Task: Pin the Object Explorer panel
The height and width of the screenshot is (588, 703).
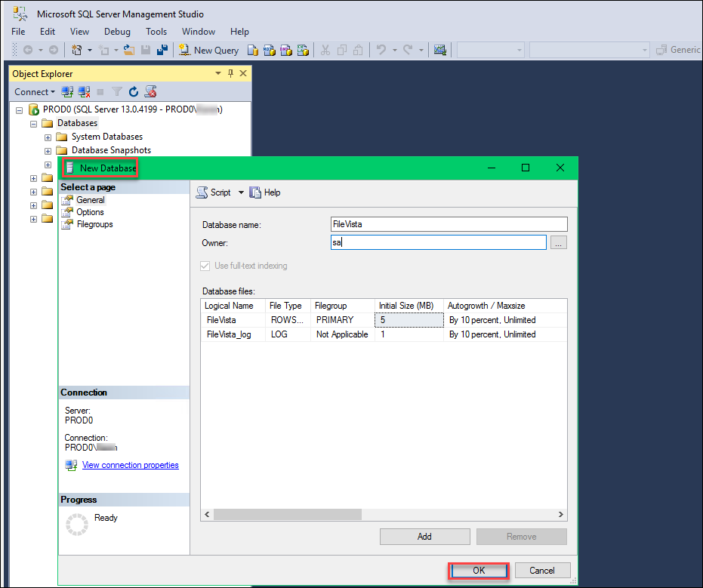Action: coord(231,73)
